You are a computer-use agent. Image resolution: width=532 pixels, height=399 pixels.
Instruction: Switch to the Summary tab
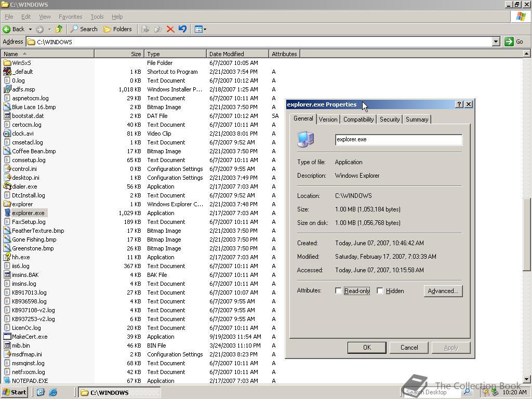tap(417, 119)
